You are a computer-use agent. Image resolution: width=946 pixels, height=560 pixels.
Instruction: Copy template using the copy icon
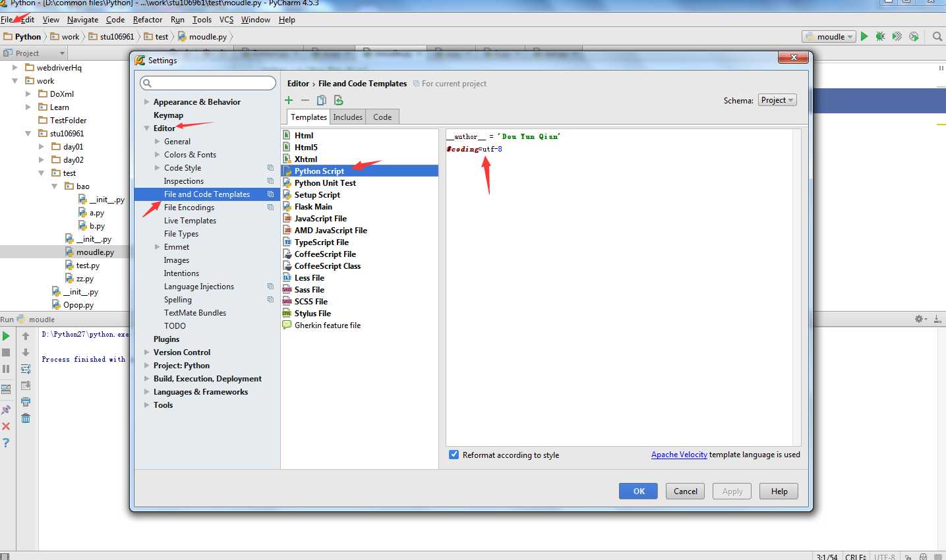tap(322, 100)
